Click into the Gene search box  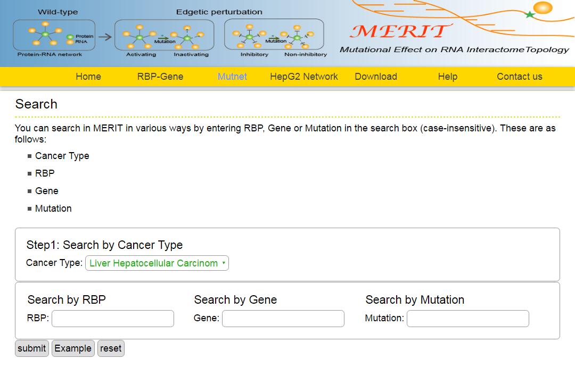coord(283,319)
